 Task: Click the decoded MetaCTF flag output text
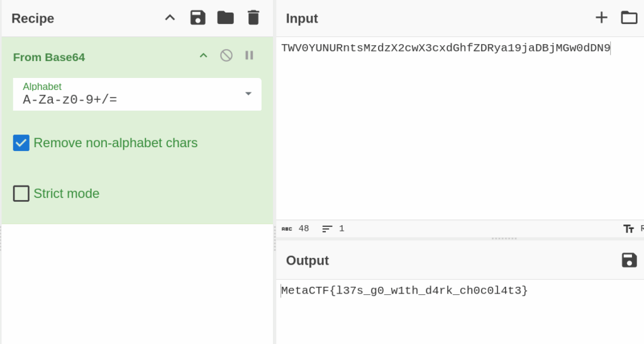click(x=404, y=291)
